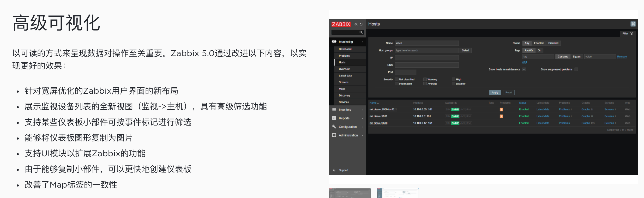Click the sidebar search magnifier icon
Viewport: 644px width, 198px height.
[361, 32]
